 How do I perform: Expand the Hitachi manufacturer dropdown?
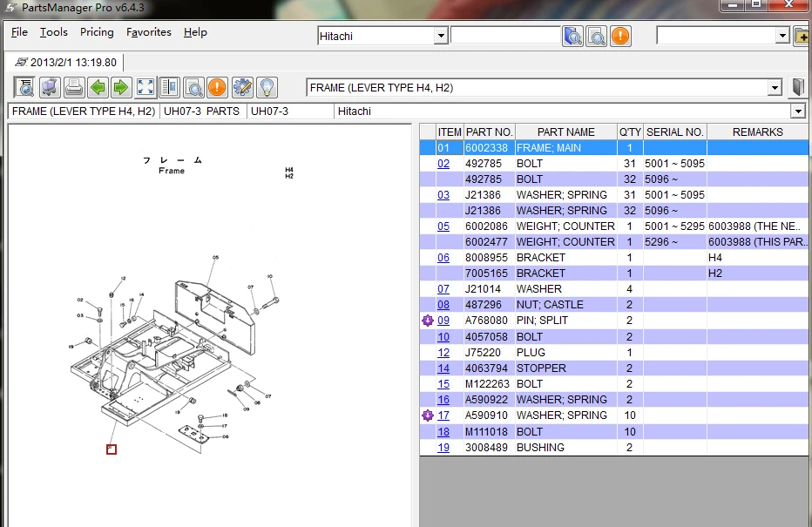tap(441, 37)
